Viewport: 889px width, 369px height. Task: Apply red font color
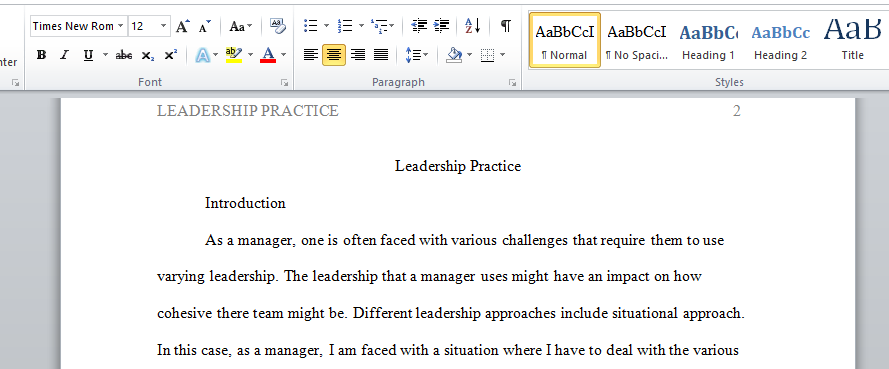(x=268, y=55)
